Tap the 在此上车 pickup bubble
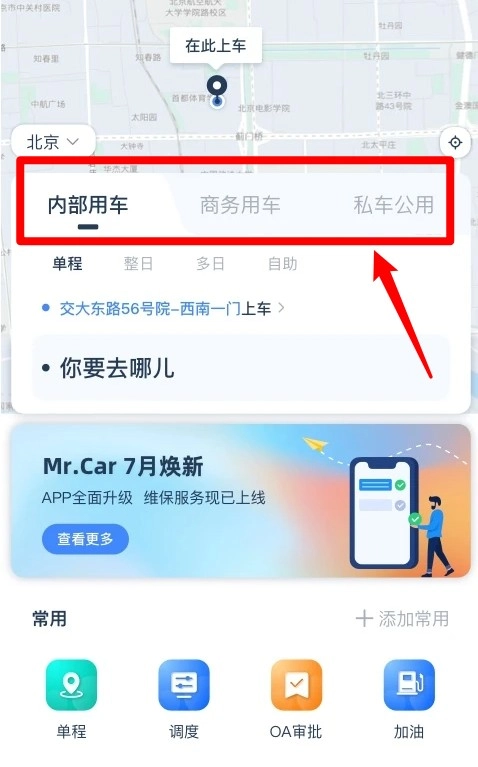This screenshot has width=478, height=767. pos(216,45)
